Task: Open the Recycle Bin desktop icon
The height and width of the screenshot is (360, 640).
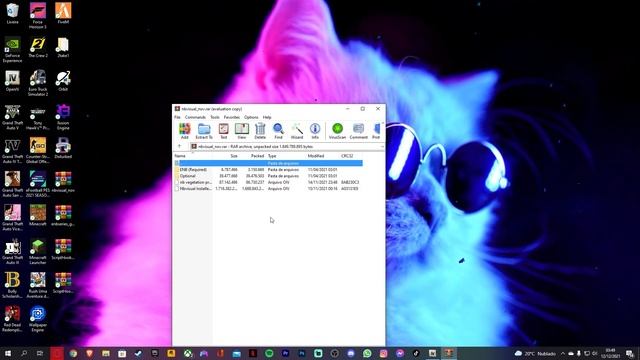Action: (x=12, y=13)
